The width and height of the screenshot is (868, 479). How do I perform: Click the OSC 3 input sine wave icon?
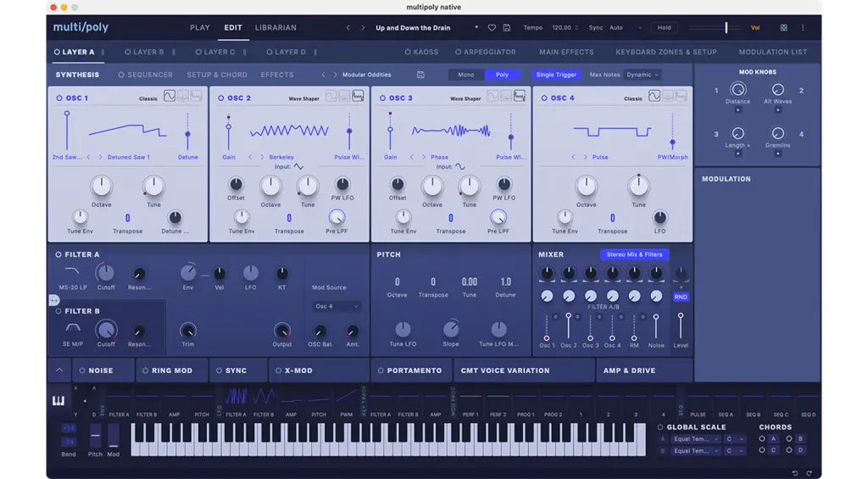coord(460,167)
